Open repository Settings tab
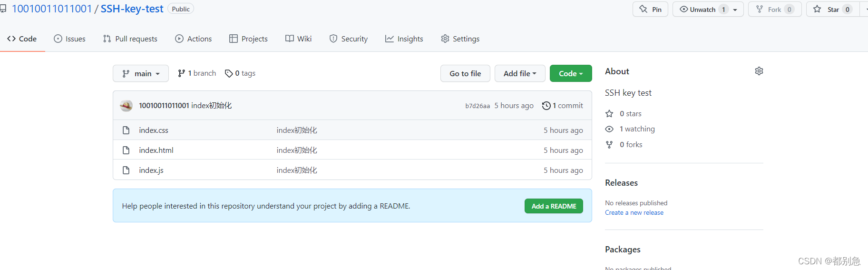The width and height of the screenshot is (868, 270). 460,39
